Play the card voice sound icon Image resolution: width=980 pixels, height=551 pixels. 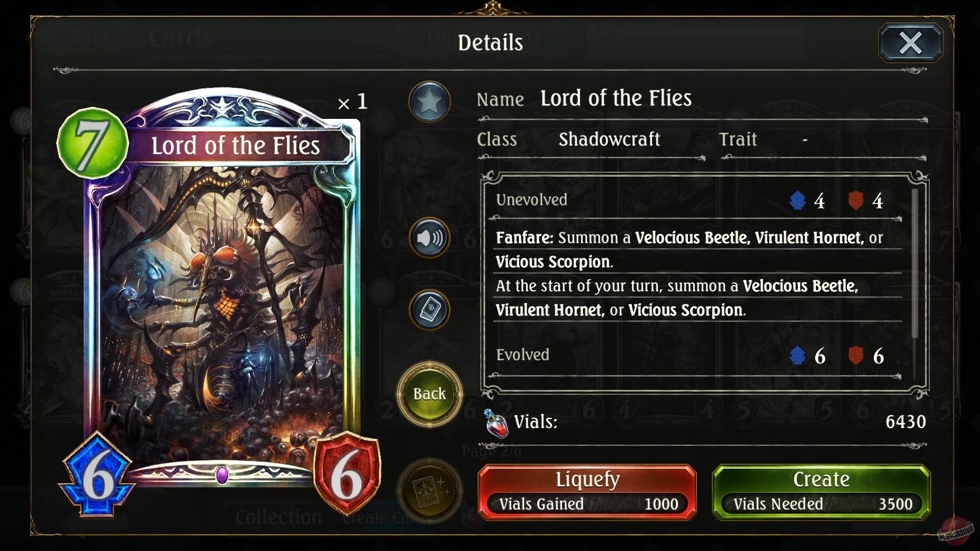[429, 238]
